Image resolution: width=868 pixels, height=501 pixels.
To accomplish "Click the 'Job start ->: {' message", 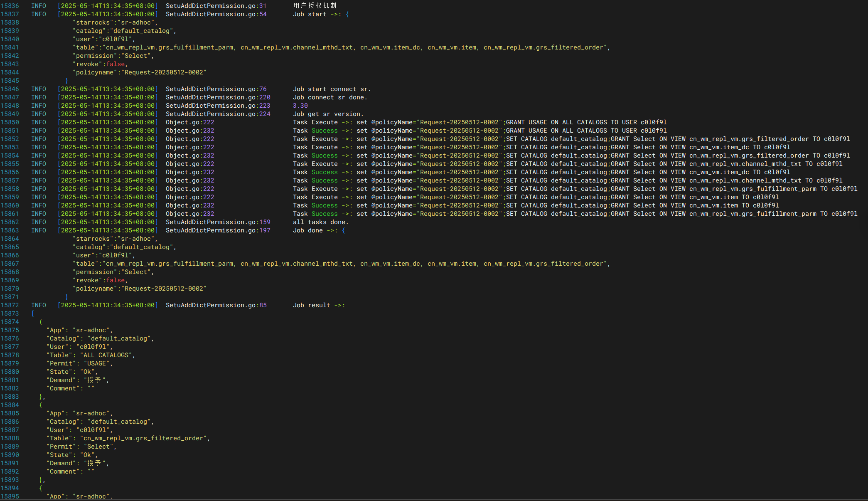I will [x=321, y=14].
